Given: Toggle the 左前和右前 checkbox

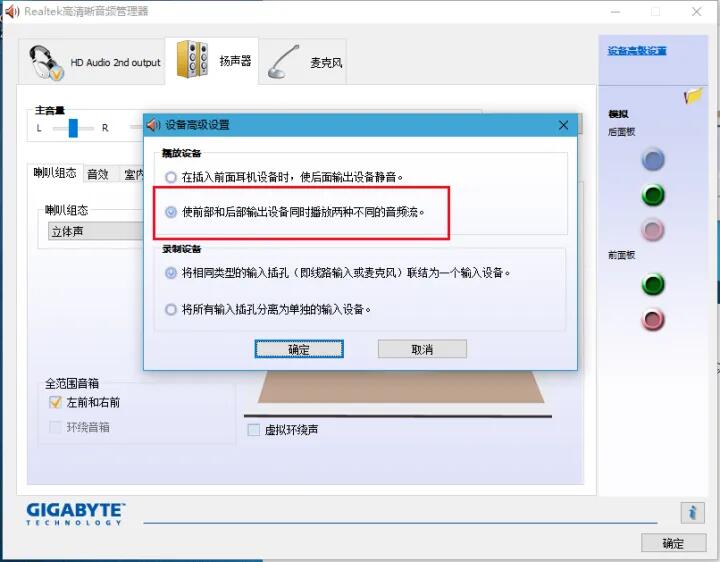Looking at the screenshot, I should click(56, 402).
